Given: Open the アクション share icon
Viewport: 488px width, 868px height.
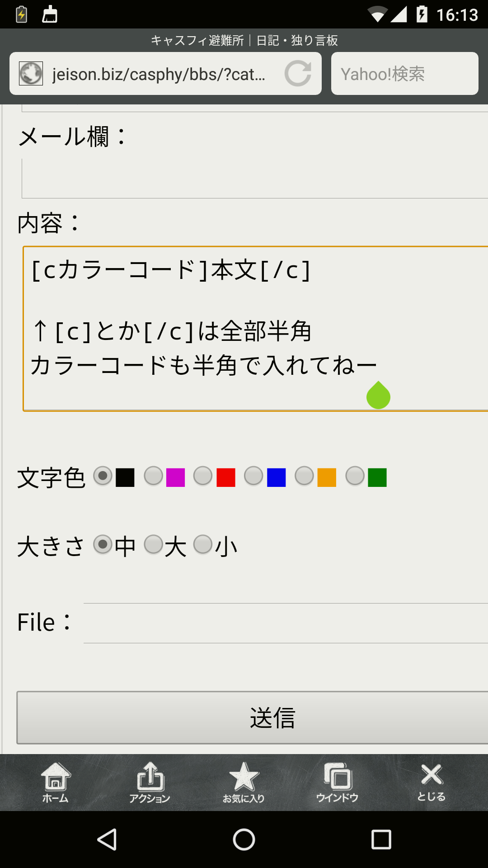Looking at the screenshot, I should click(150, 782).
